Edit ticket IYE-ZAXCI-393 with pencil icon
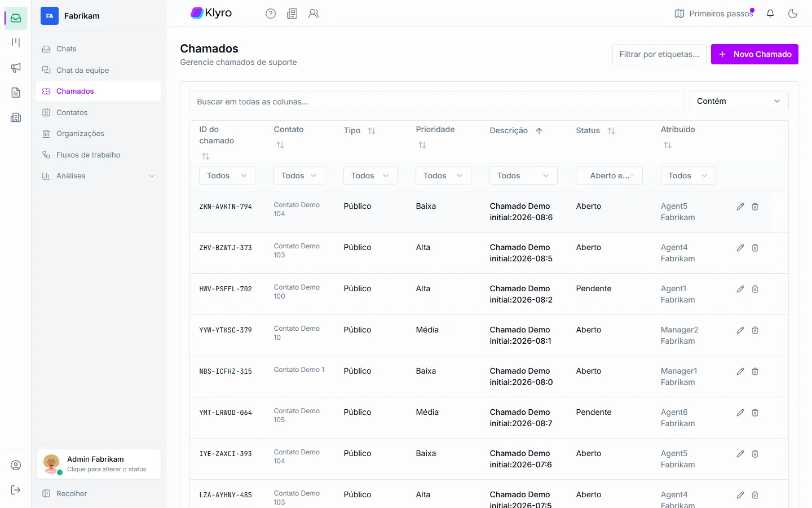Viewport: 812px width, 508px height. (740, 454)
